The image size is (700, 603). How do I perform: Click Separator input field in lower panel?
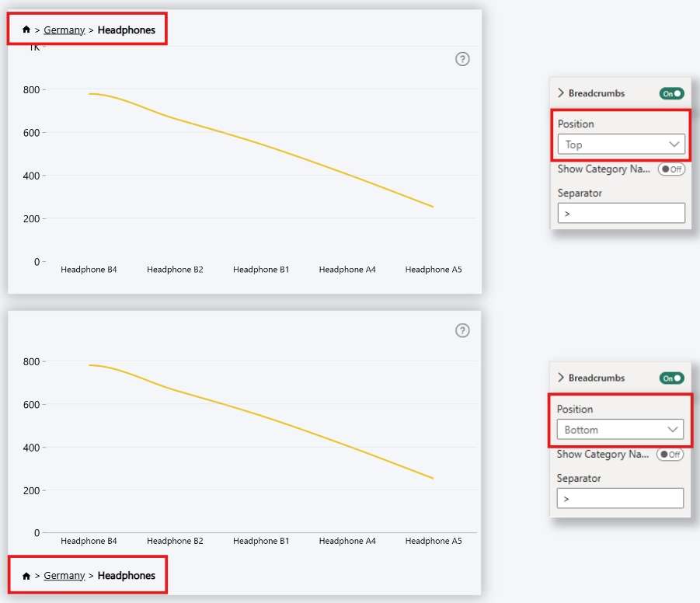tap(620, 498)
